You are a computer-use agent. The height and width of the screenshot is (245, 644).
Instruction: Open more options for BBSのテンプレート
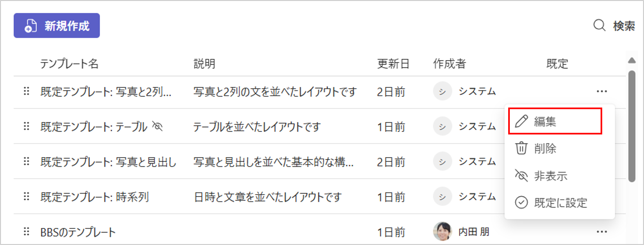[602, 232]
